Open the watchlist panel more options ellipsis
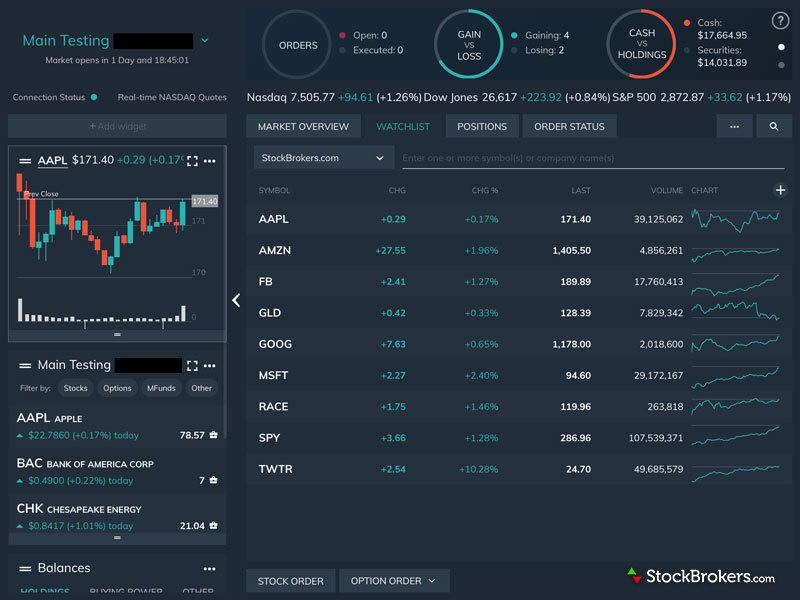Image resolution: width=800 pixels, height=600 pixels. point(734,127)
